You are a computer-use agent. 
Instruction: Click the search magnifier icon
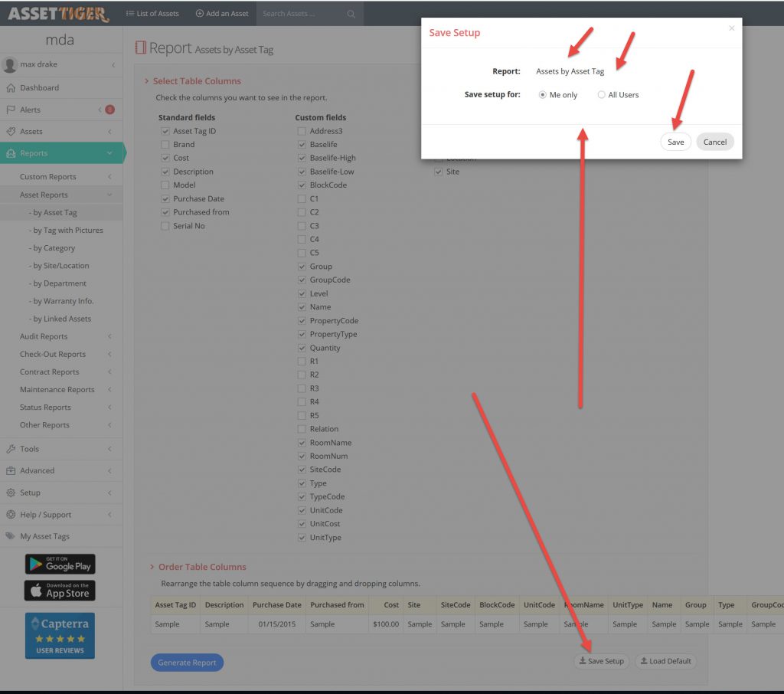[x=351, y=14]
